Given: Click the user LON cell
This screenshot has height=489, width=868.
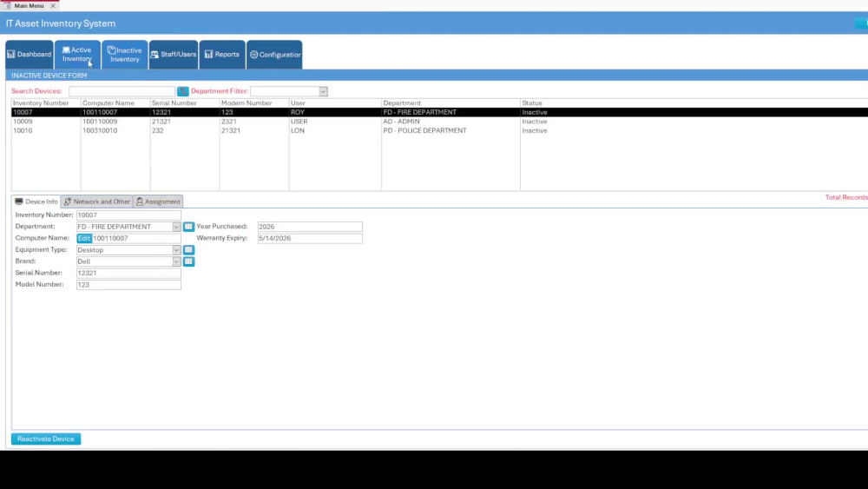Looking at the screenshot, I should pos(298,130).
